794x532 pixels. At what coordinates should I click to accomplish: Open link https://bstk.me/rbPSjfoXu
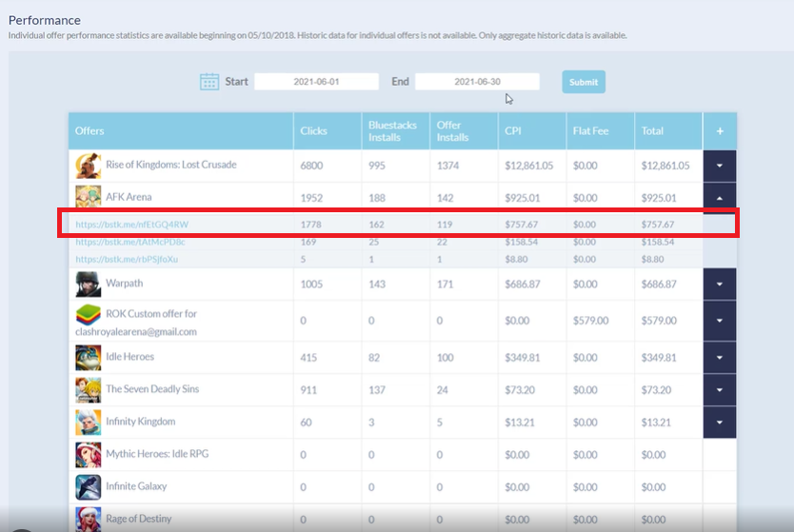[x=127, y=259]
